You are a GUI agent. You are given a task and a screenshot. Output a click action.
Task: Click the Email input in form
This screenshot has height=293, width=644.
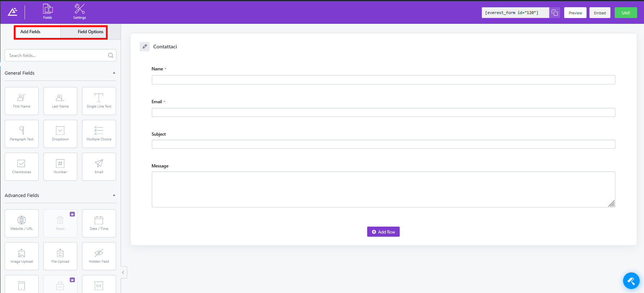[x=383, y=113]
